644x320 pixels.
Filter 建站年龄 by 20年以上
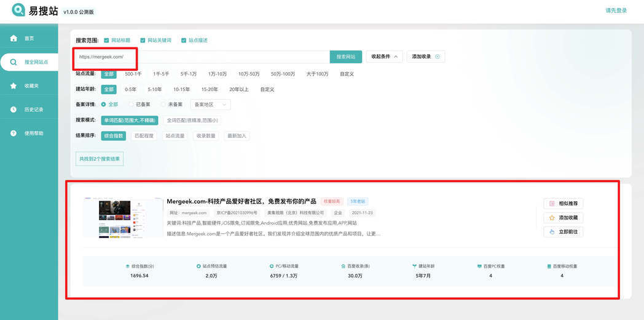point(239,89)
